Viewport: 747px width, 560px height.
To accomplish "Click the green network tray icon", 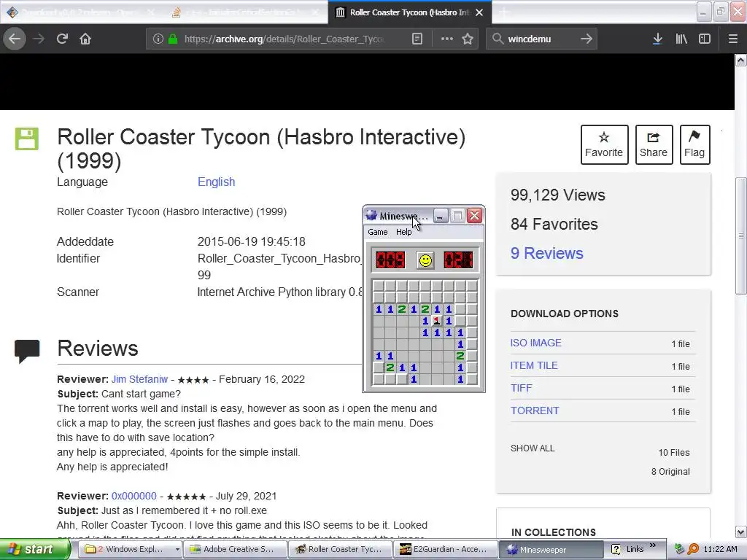I will coord(679,550).
